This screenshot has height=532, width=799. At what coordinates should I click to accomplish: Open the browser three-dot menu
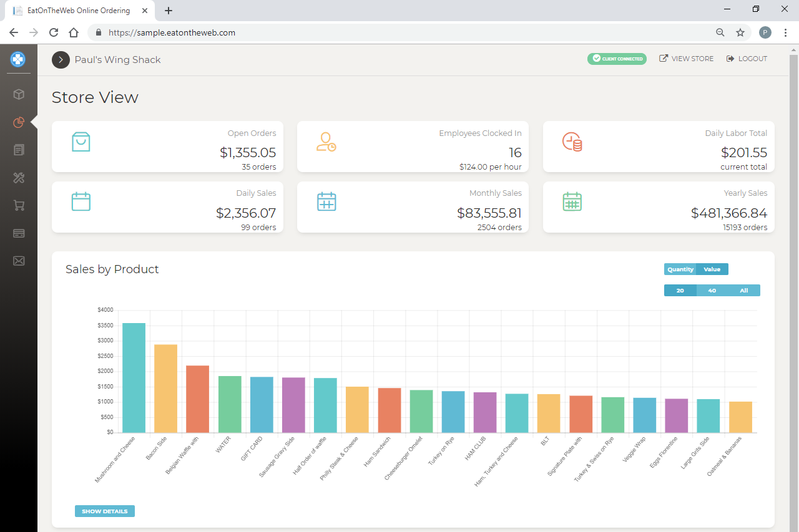coord(786,32)
